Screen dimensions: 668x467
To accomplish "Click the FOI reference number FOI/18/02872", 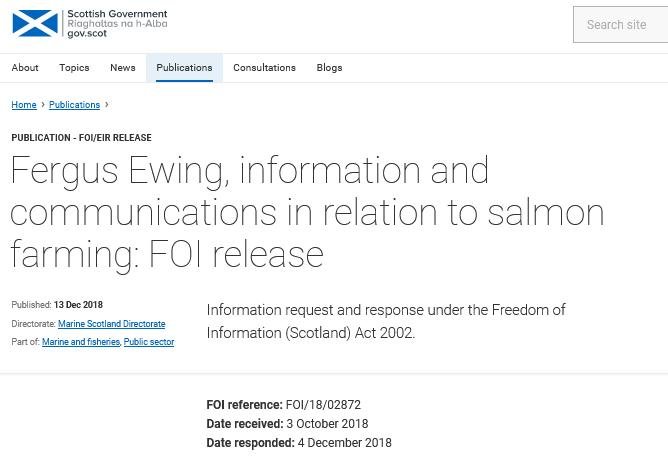I will coord(323,405).
